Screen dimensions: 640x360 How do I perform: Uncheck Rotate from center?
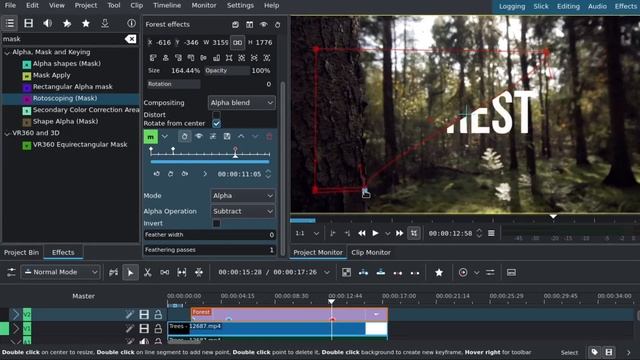(x=216, y=123)
